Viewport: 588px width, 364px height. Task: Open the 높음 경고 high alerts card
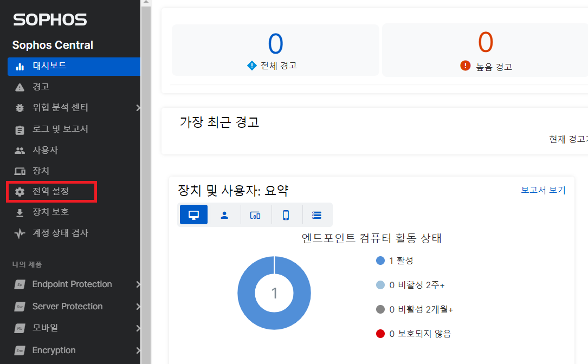point(485,50)
